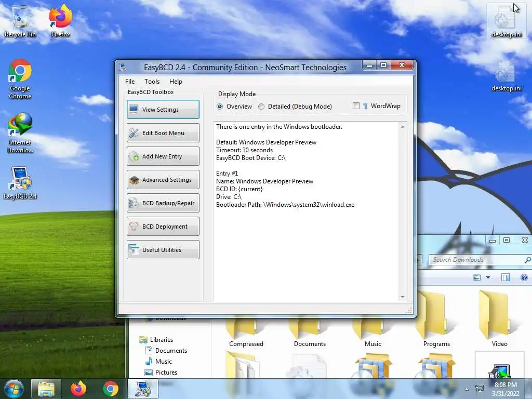Click the 'Bootloader Path' line in the overview

(285, 205)
